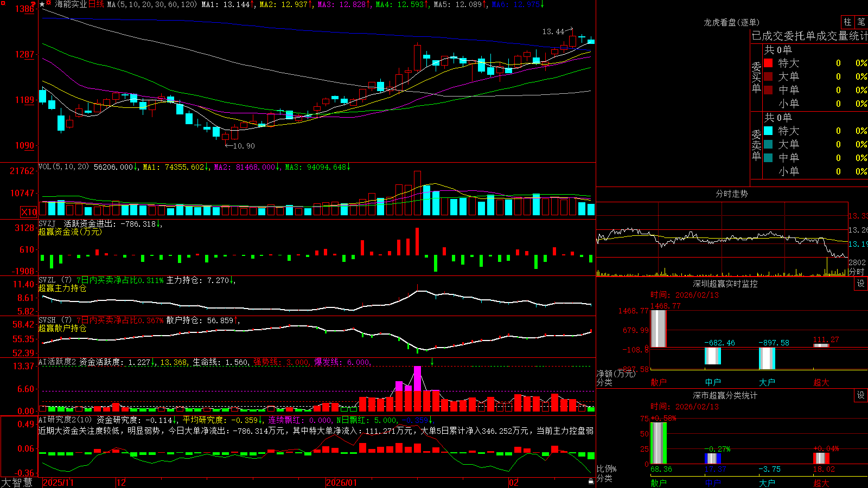Click the 中户 bar valued -682.46
This screenshot has width=868, height=488.
[x=712, y=356]
